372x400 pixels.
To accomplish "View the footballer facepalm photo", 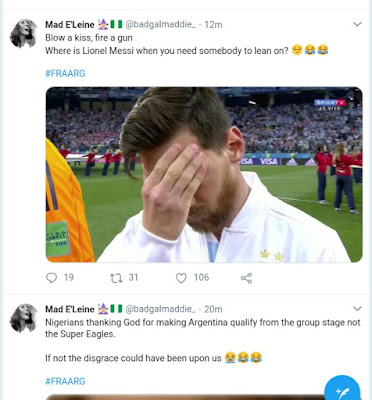I will [x=204, y=175].
